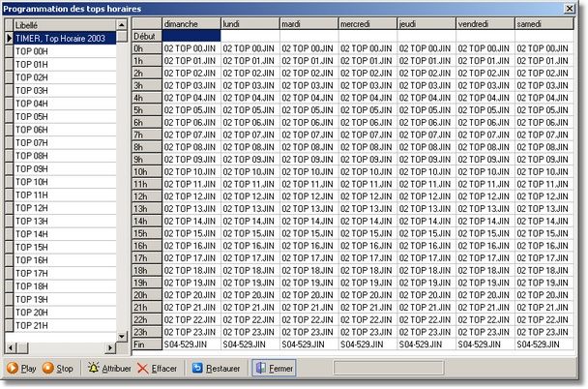Select the lundi 5h cell 02 TOP 05.JIN
This screenshot has width=588, height=389.
(250, 110)
